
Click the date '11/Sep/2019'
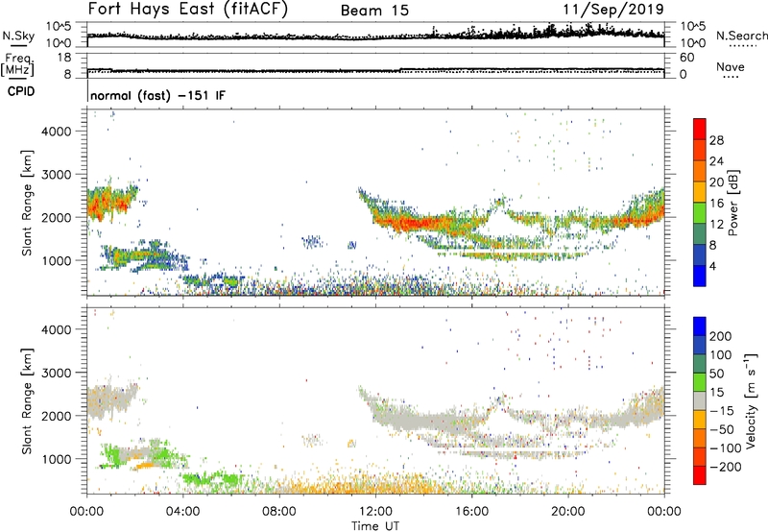pyautogui.click(x=613, y=10)
